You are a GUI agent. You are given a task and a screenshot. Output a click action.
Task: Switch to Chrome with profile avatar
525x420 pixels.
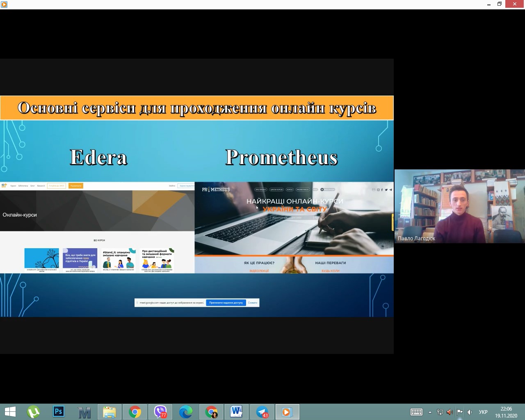pos(211,412)
